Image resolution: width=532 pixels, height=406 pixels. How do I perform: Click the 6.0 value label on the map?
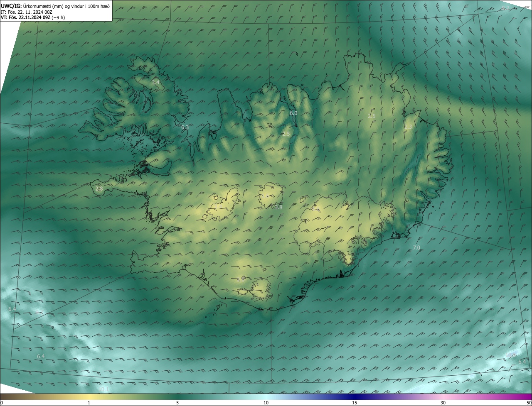[293, 113]
